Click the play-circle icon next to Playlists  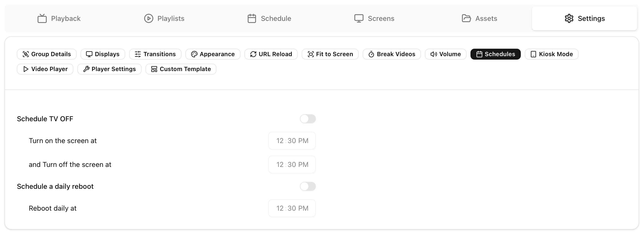[148, 19]
